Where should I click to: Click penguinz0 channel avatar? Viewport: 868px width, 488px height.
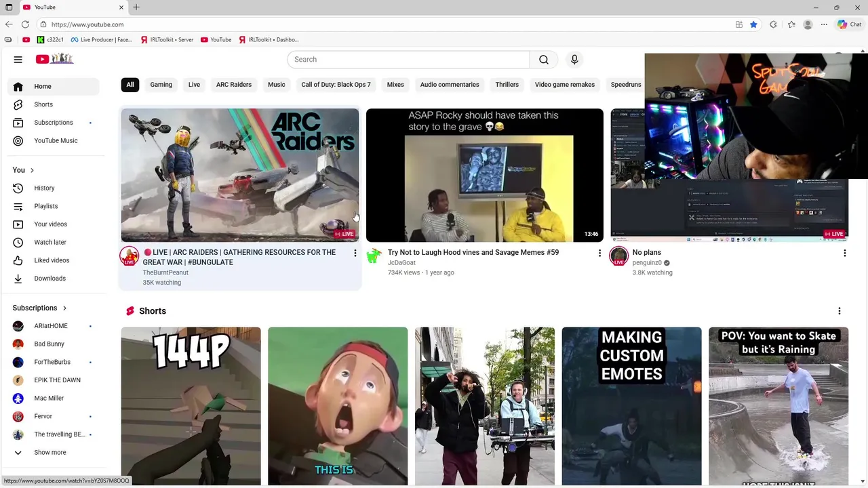[x=618, y=256]
